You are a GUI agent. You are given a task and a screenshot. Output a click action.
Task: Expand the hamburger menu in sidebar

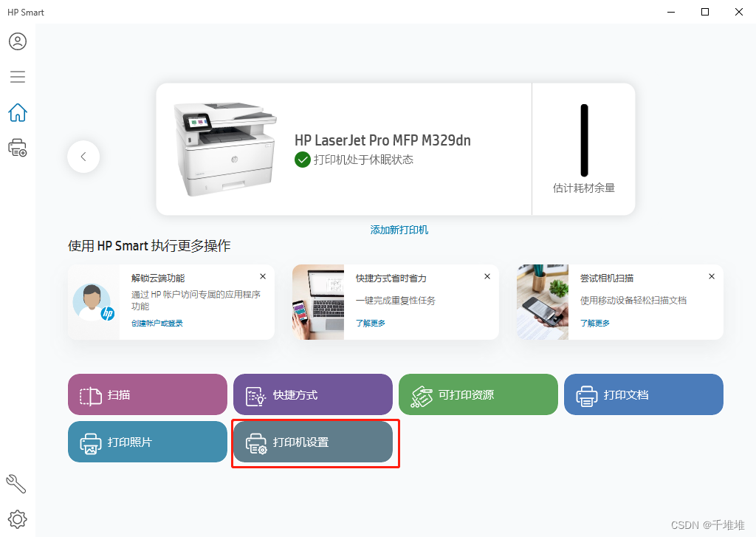coord(18,77)
